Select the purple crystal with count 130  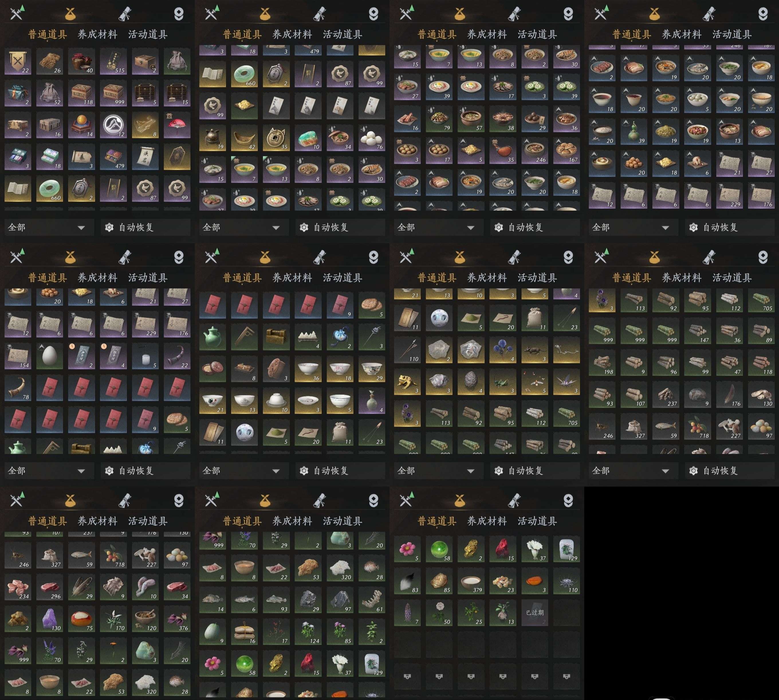(x=50, y=619)
